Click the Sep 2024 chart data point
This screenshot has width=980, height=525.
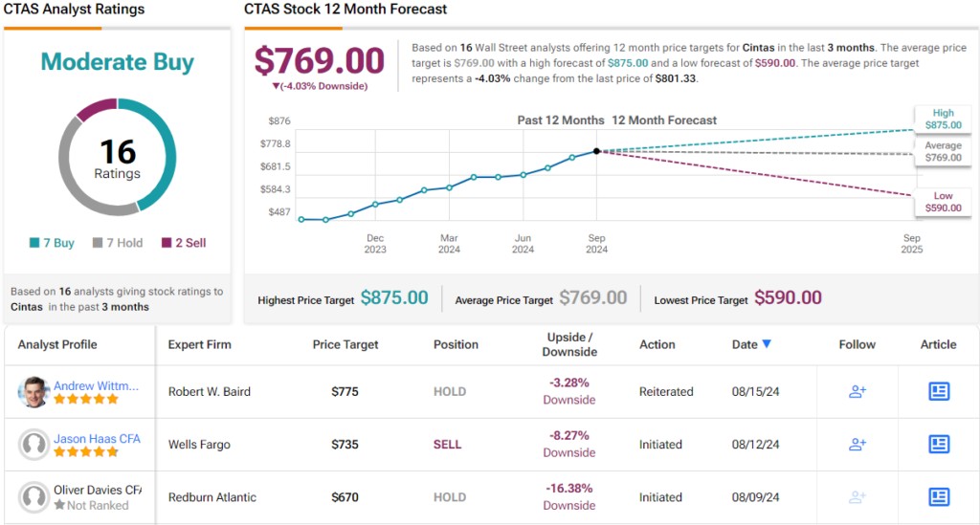point(597,151)
